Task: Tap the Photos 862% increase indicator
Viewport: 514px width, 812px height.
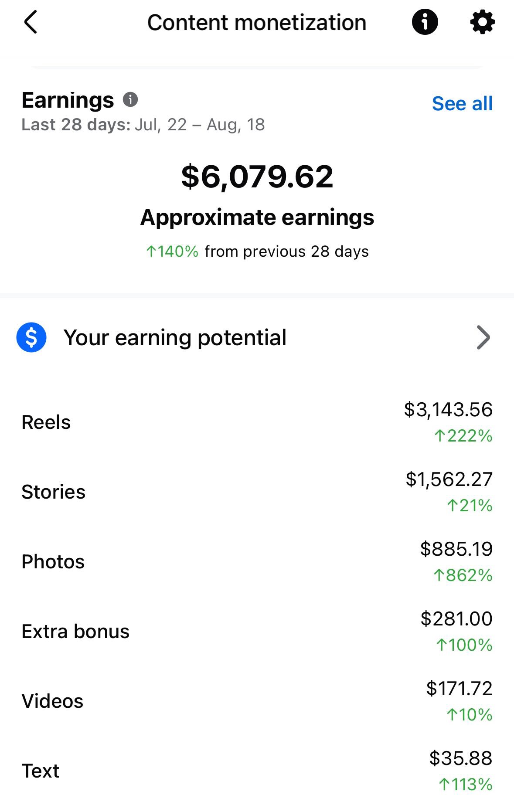Action: [x=463, y=575]
